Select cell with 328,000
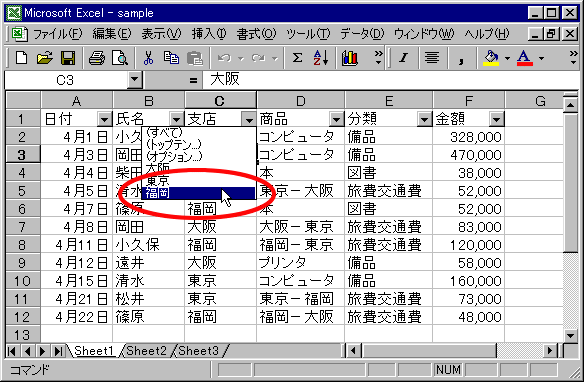The image size is (584, 382). point(469,137)
